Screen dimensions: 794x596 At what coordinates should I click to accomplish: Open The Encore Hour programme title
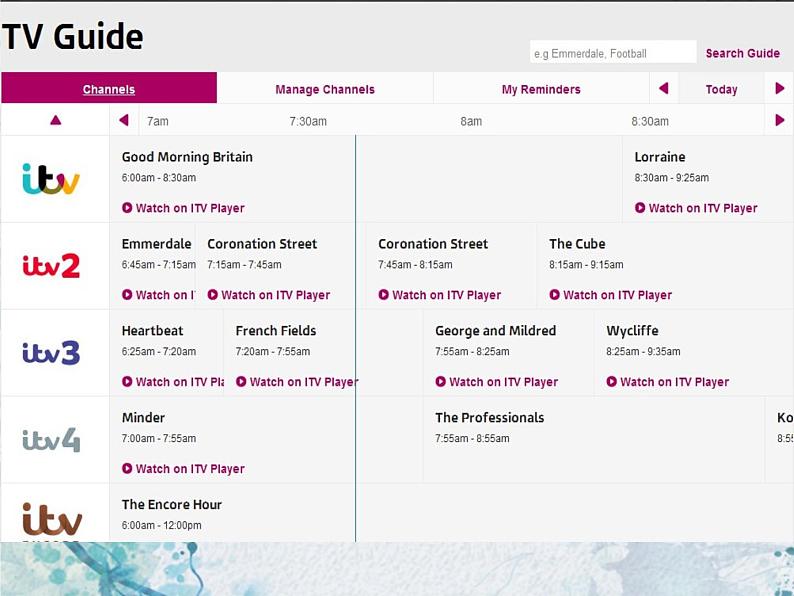172,505
